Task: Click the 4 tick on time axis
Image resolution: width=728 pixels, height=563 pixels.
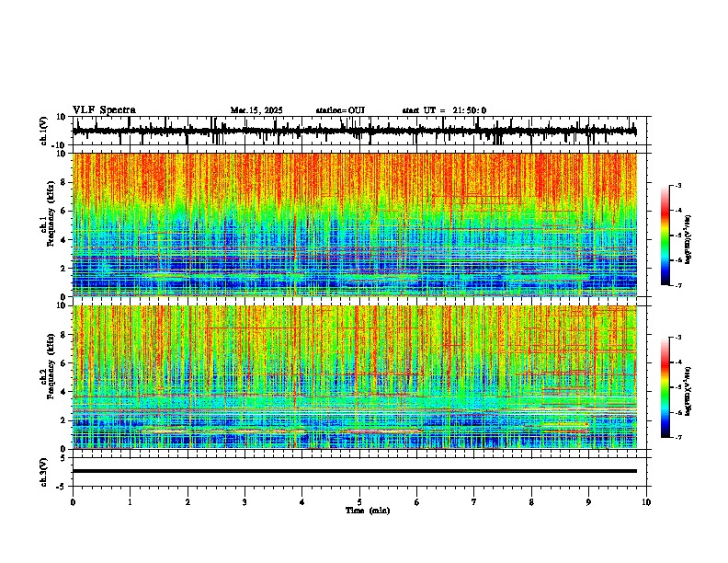Action: pyautogui.click(x=302, y=502)
